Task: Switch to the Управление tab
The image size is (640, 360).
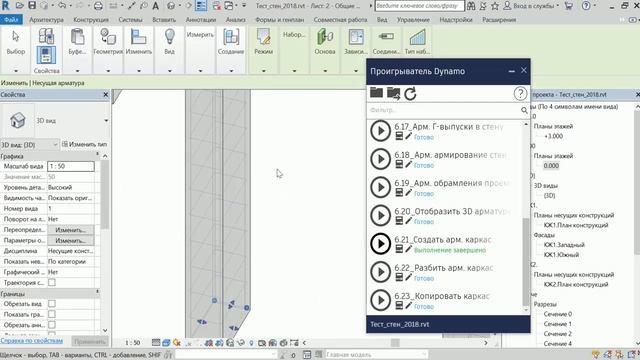Action: pos(413,20)
